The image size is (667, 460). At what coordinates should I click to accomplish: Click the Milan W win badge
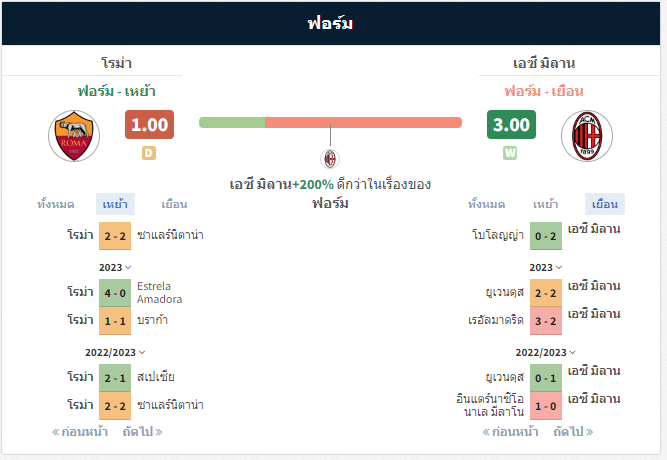click(510, 153)
